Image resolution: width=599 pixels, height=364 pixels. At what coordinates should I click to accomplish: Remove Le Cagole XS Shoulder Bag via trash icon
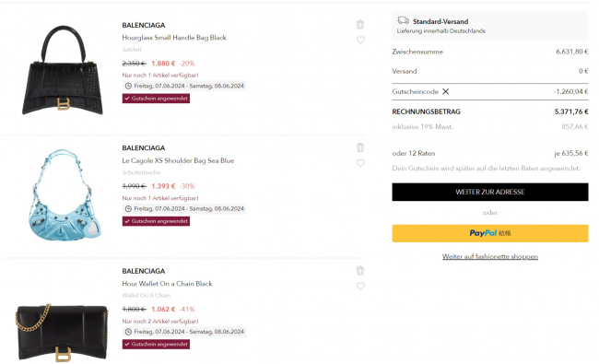click(360, 147)
